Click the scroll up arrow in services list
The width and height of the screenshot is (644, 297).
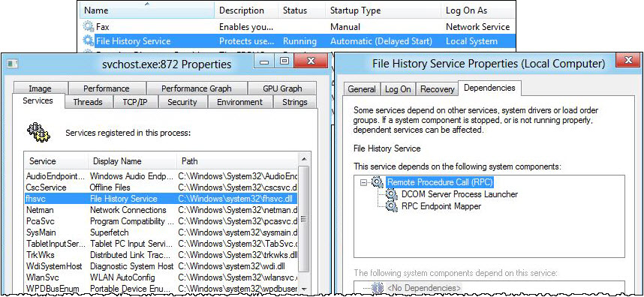pos(304,159)
